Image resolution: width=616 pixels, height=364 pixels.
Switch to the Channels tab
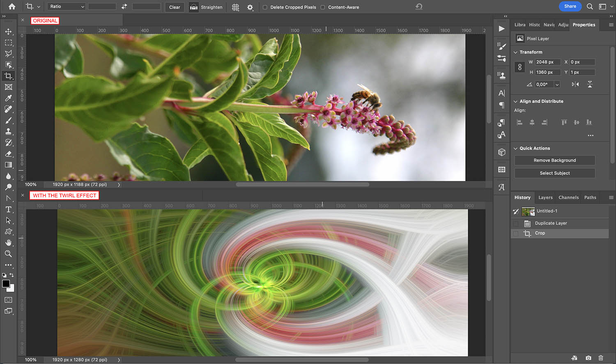pos(568,197)
